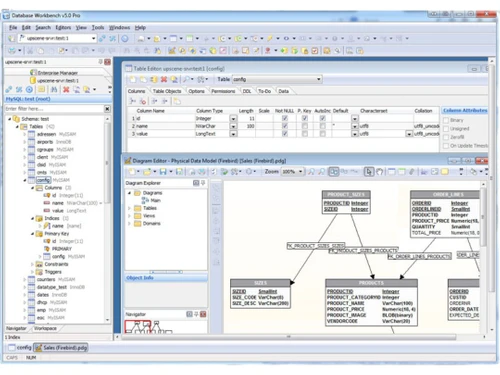Screen dimensions: 500x375
Task: Click the new diagram icon in Diagram Editor toolbar
Action: [x=132, y=172]
